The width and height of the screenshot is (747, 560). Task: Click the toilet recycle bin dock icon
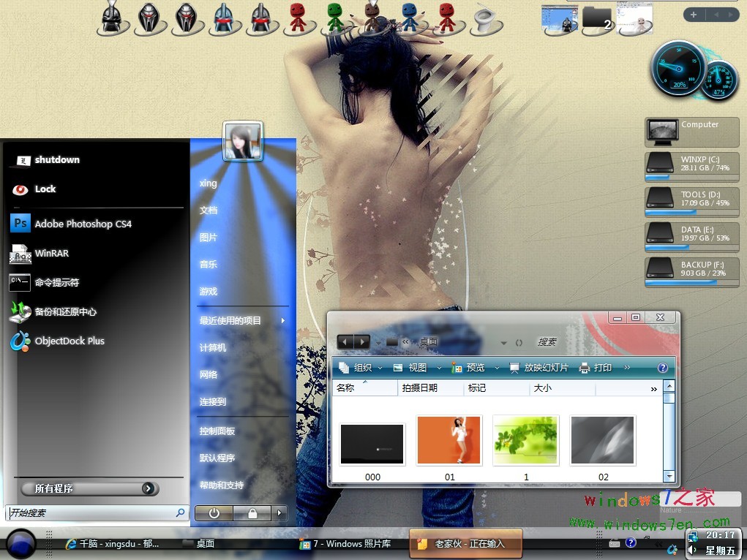pos(484,19)
